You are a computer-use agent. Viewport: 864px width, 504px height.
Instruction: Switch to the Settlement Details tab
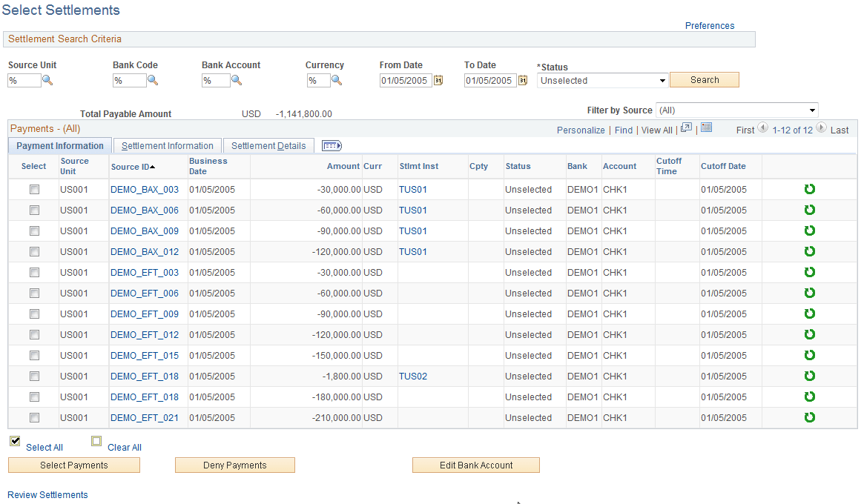coord(268,145)
